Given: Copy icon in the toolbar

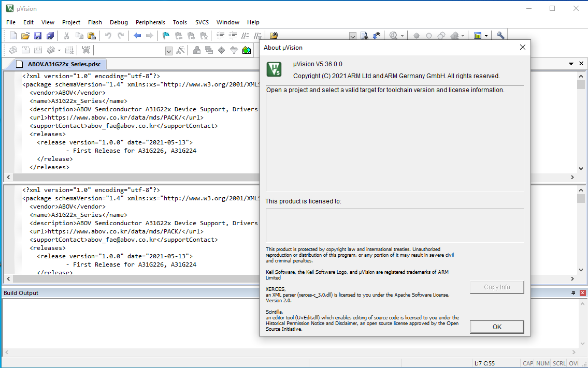Looking at the screenshot, I should tap(79, 36).
